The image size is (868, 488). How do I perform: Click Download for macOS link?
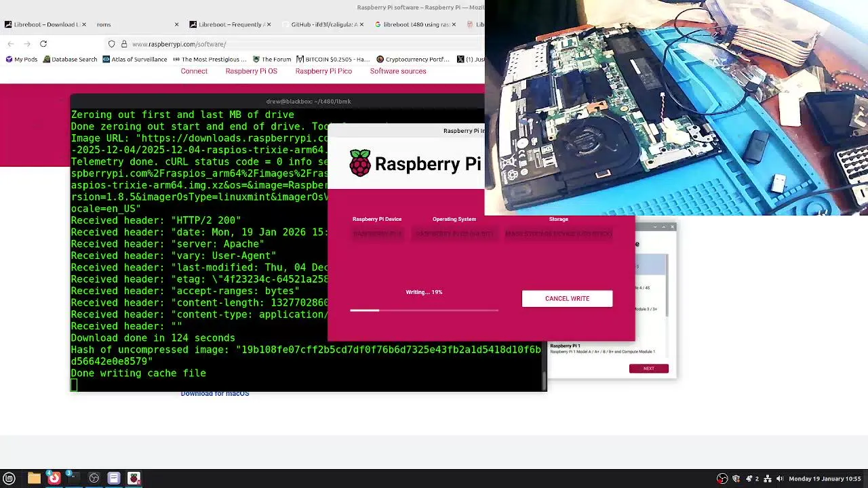click(215, 394)
